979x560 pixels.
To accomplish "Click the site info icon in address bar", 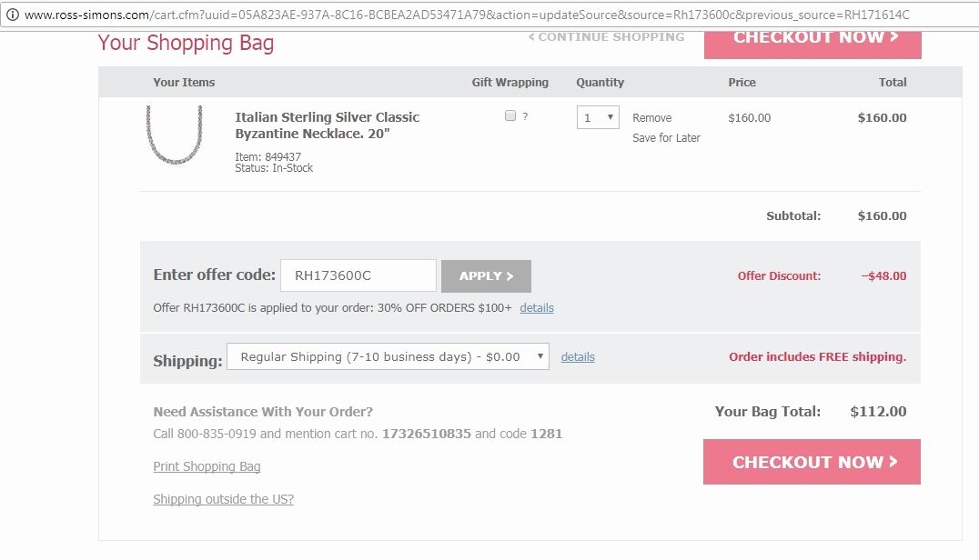I will click(x=13, y=15).
